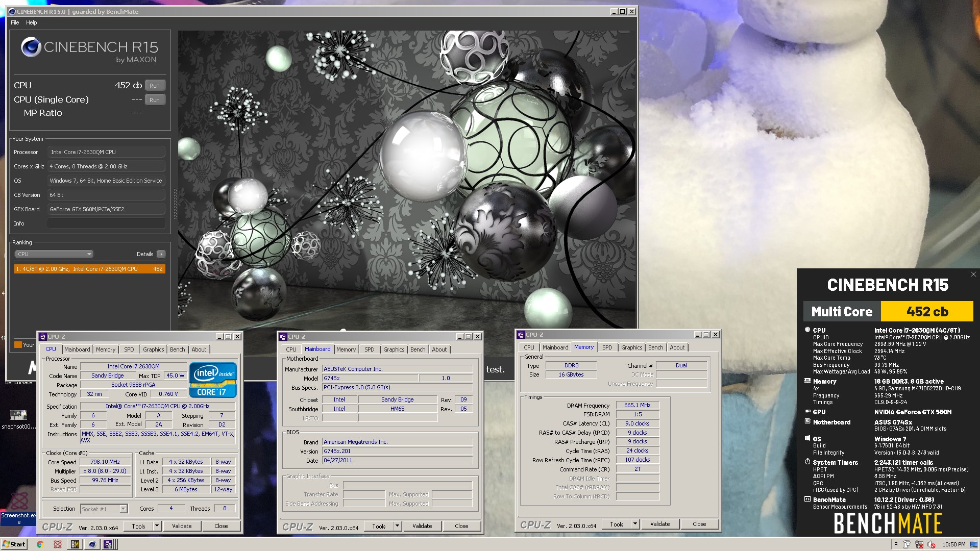The width and height of the screenshot is (980, 551).
Task: Click Tools button in CPU-Z Memory window
Action: point(617,524)
